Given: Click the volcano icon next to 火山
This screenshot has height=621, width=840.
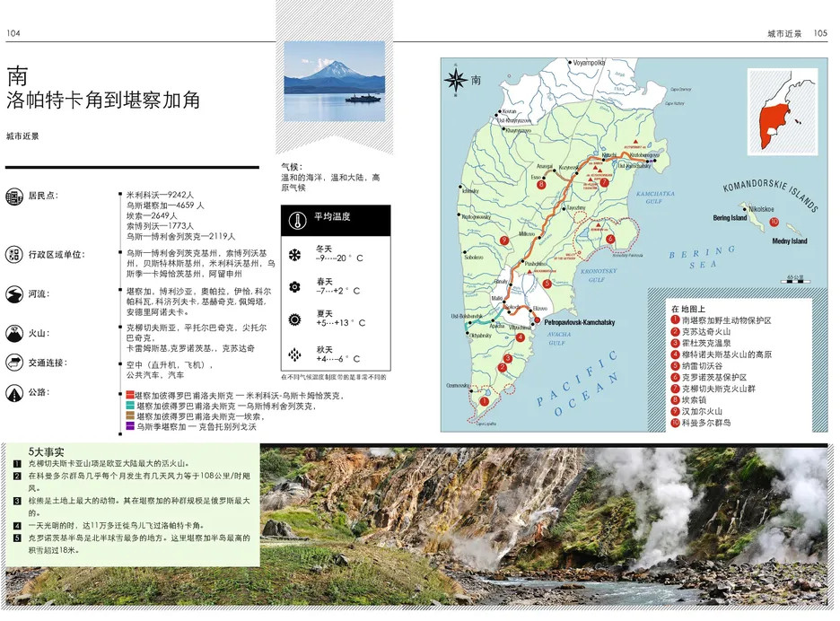Looking at the screenshot, I should [14, 334].
